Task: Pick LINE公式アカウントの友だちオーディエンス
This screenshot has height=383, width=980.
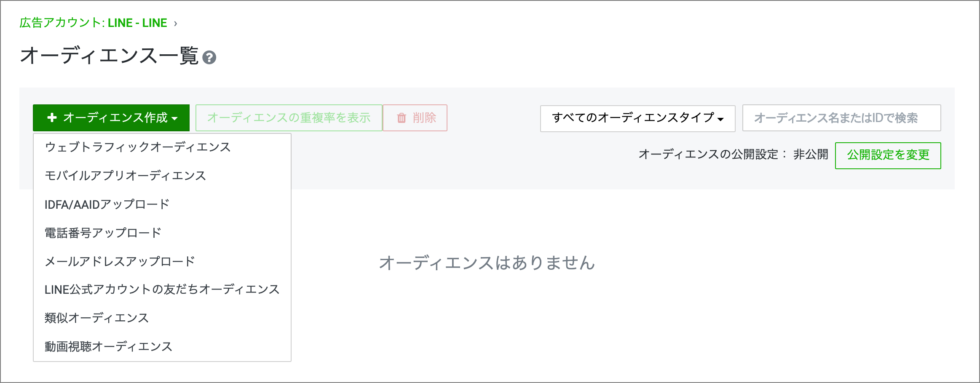Action: [162, 290]
